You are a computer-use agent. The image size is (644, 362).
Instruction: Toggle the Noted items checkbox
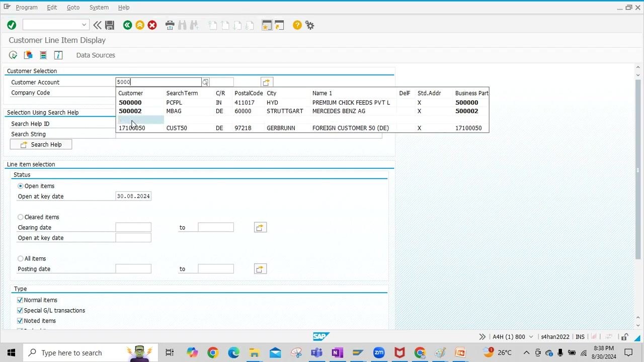(20, 321)
